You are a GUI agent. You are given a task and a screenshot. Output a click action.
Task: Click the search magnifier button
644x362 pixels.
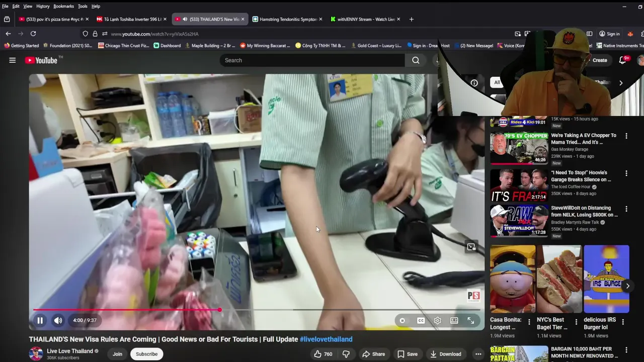click(x=416, y=60)
